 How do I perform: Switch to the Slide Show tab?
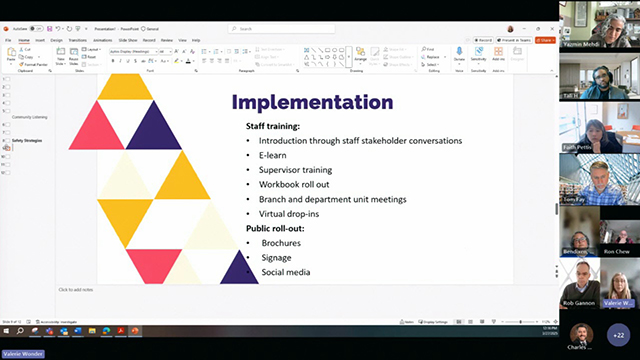[128, 40]
